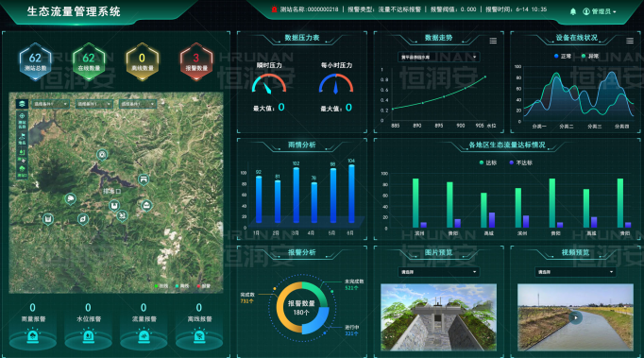
Task: Click the flag tool in map sidebar
Action: click(x=22, y=135)
